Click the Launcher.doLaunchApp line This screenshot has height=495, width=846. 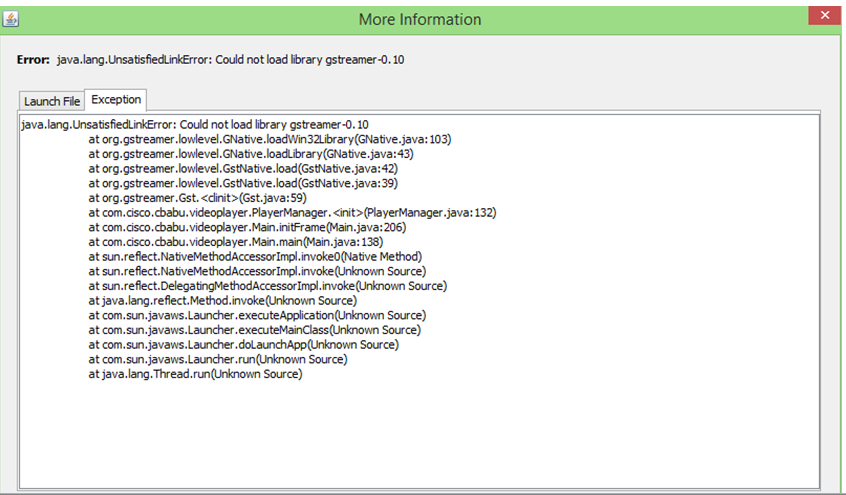pos(244,344)
